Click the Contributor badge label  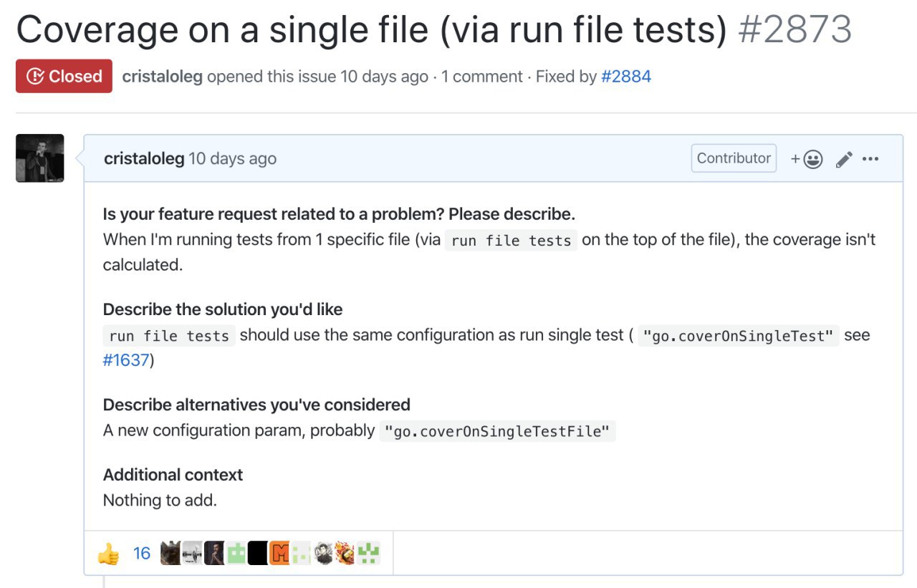tap(734, 158)
